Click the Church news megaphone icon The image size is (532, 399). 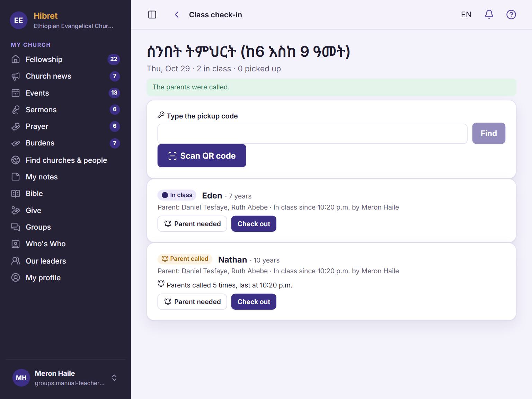(16, 76)
